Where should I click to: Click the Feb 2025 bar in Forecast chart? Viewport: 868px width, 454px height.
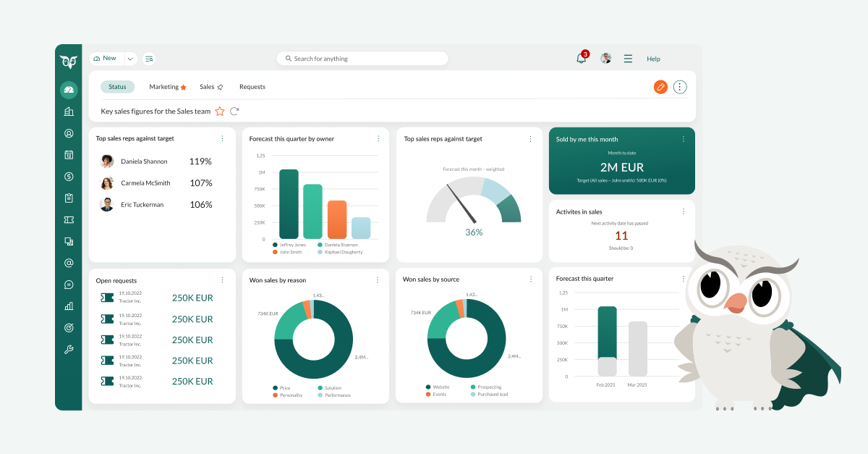(607, 342)
